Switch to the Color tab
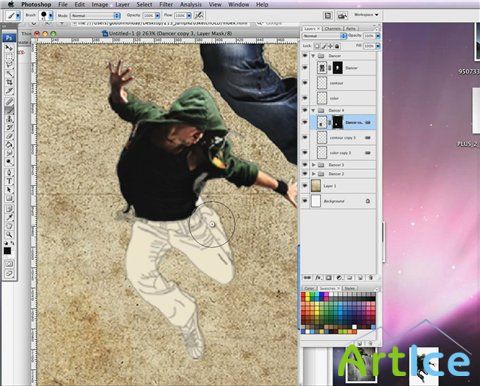 (309, 288)
